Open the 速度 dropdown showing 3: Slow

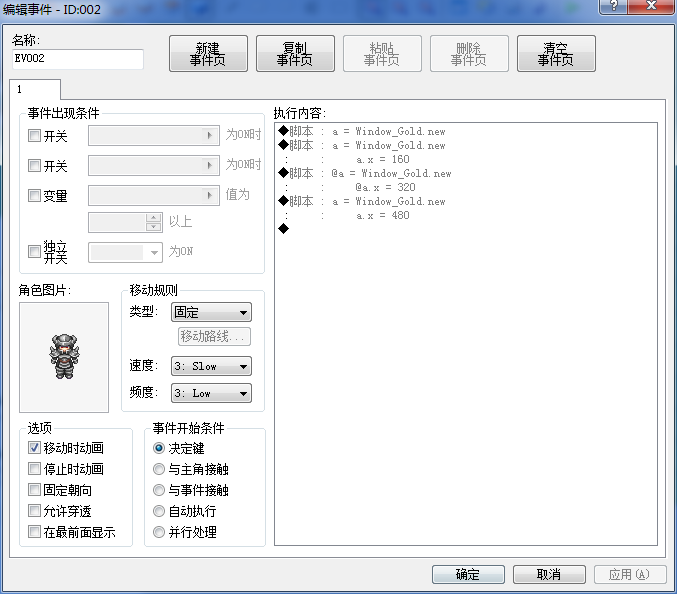212,367
